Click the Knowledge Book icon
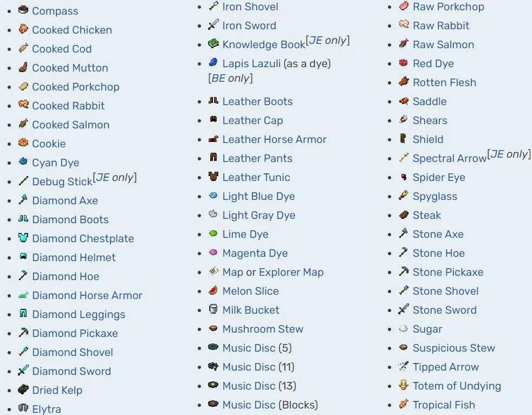Viewport: 532px width, 415px height. click(x=213, y=44)
